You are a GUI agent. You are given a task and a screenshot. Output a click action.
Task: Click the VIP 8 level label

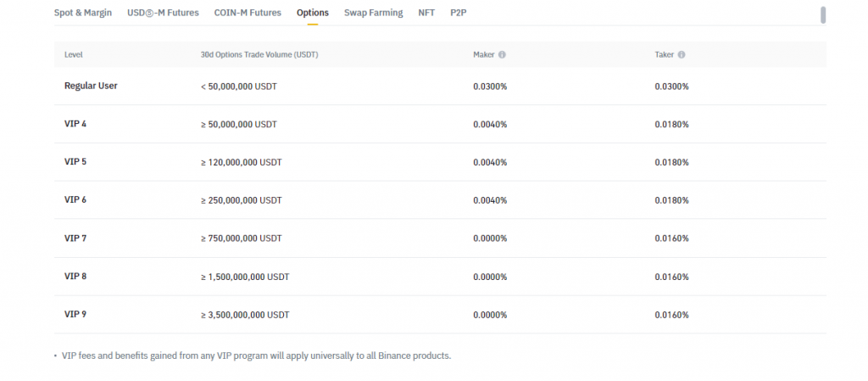click(75, 277)
